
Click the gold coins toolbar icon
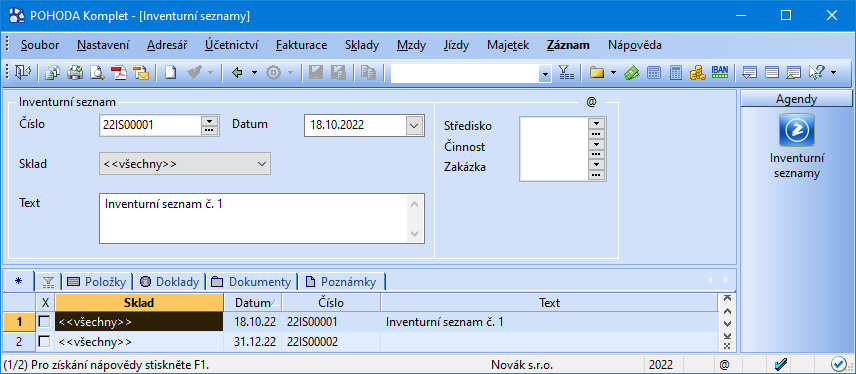point(697,73)
